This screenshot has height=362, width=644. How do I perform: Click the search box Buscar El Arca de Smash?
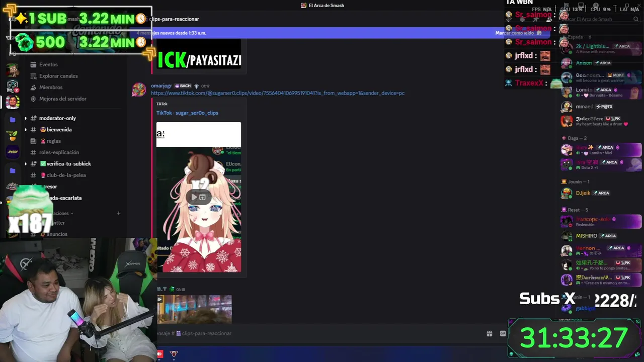click(599, 19)
